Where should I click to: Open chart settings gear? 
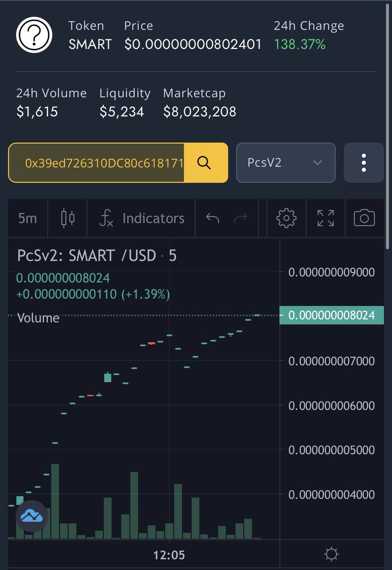point(286,218)
